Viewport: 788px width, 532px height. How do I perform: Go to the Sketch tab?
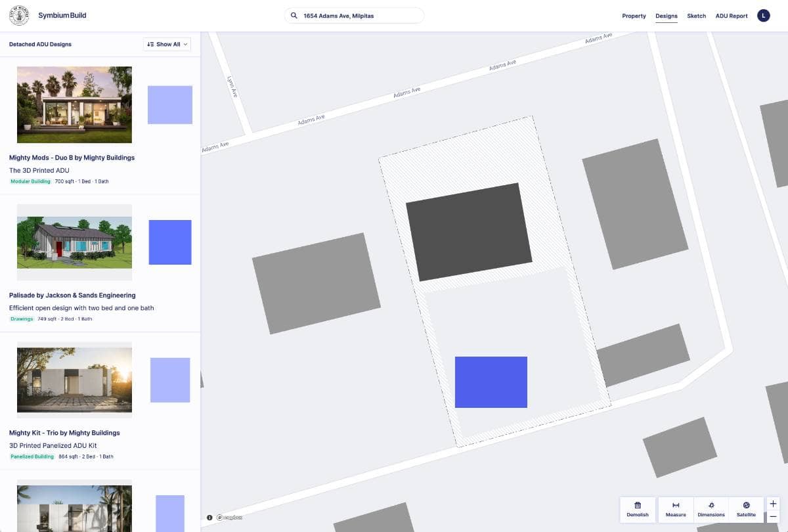point(696,16)
